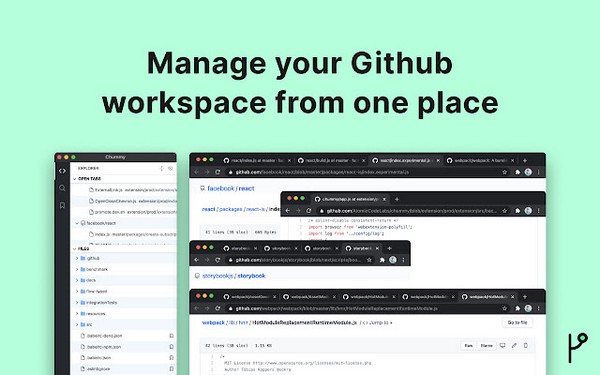
Task: Open the search icon in Chummy sidebar
Action: [x=62, y=188]
